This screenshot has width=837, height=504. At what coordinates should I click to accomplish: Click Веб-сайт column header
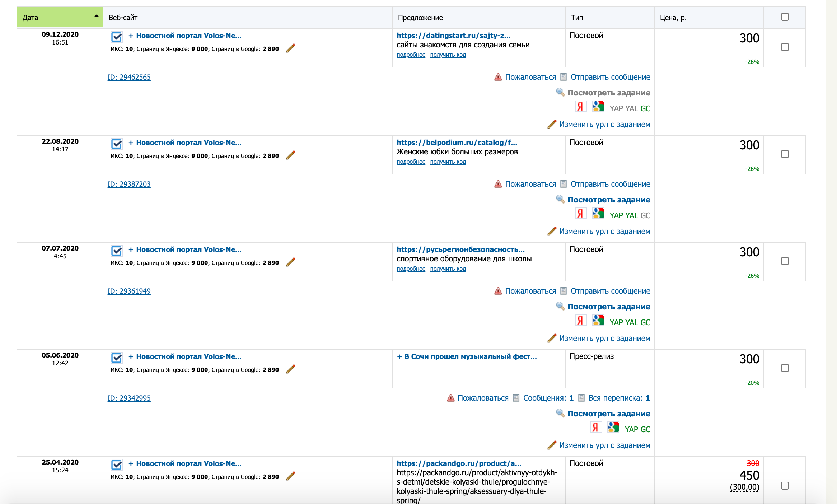[123, 18]
